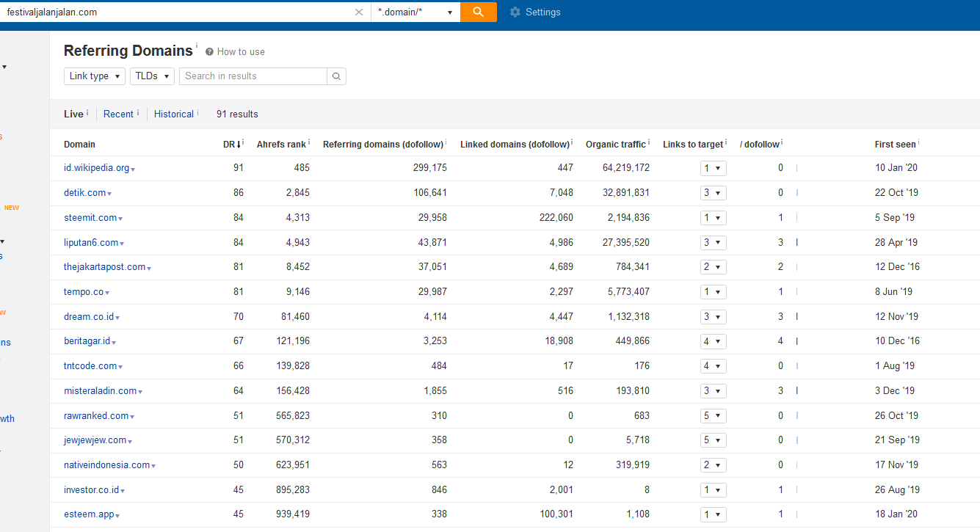
Task: Open the nativeindonesia.com domain link
Action: coord(106,465)
